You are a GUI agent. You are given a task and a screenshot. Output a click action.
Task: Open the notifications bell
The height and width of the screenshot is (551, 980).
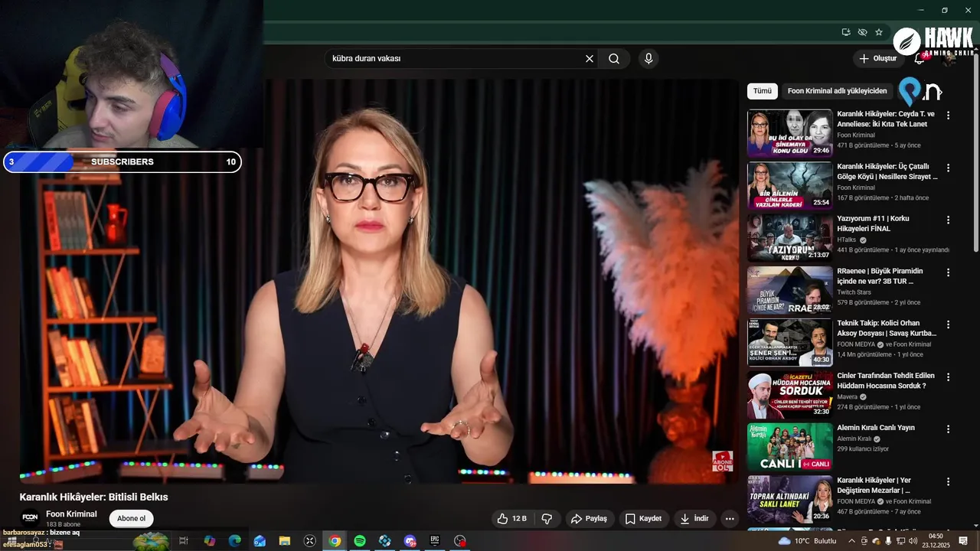pyautogui.click(x=920, y=58)
